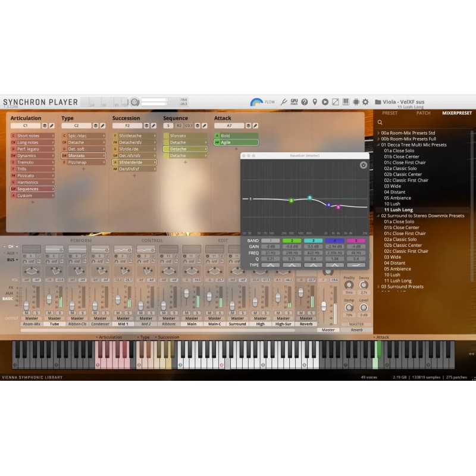Viewport: 476px width, 476px height.
Task: Open the CONTROL mixer tab
Action: pos(154,240)
